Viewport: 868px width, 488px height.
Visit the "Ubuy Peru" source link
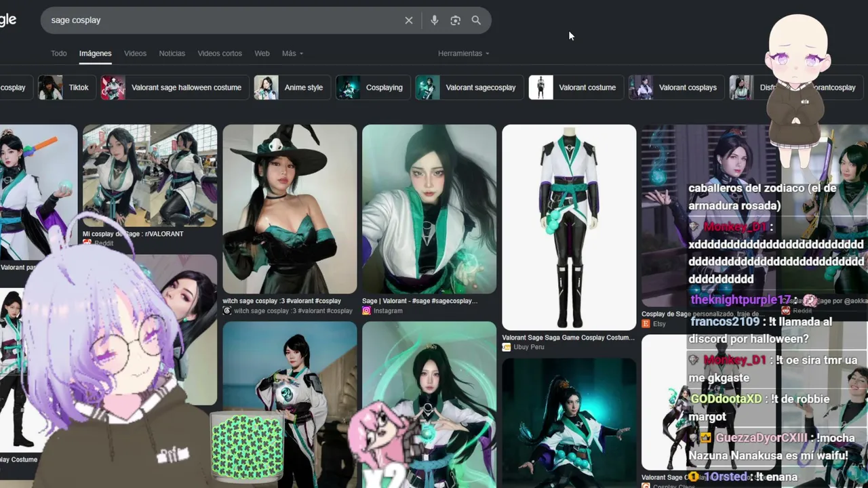click(529, 347)
